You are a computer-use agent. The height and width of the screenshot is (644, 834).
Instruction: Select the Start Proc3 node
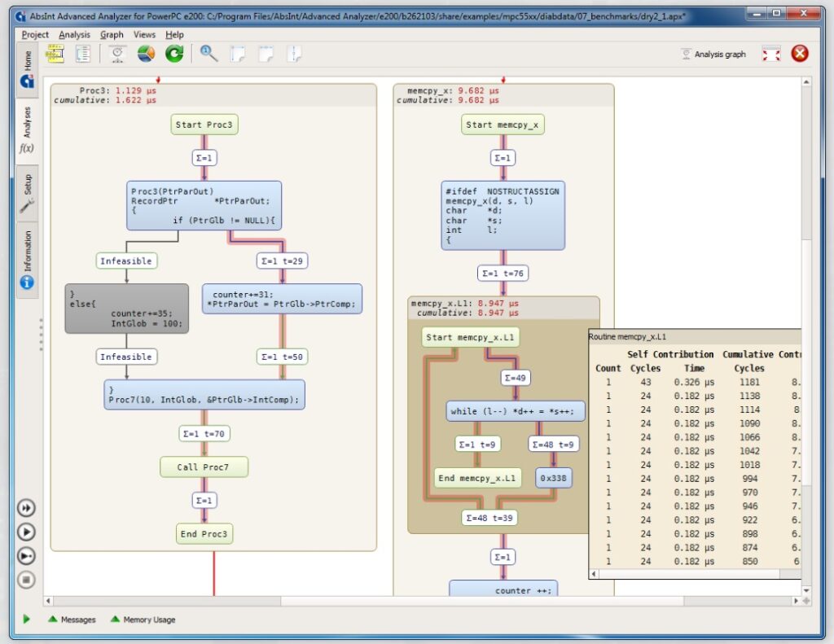pos(204,125)
